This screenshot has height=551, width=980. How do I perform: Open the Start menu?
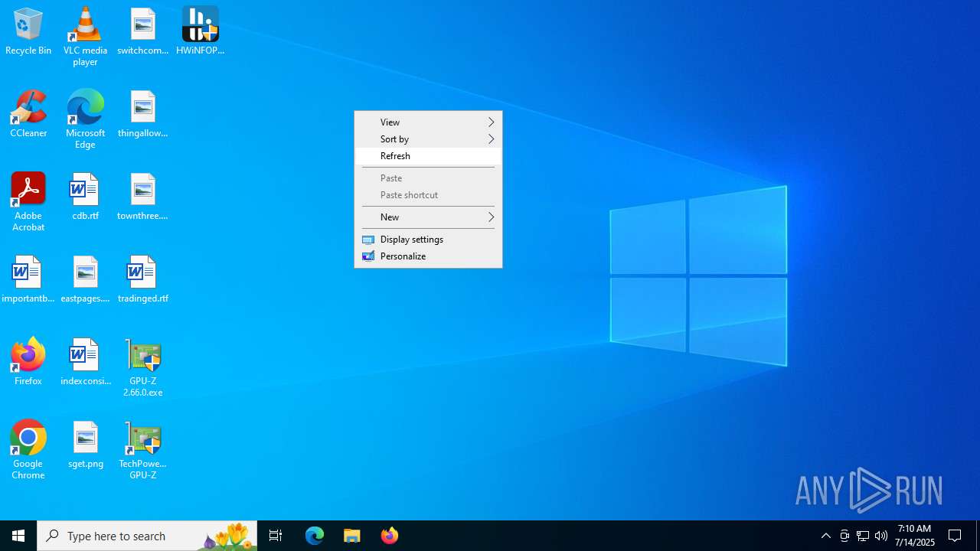point(18,536)
